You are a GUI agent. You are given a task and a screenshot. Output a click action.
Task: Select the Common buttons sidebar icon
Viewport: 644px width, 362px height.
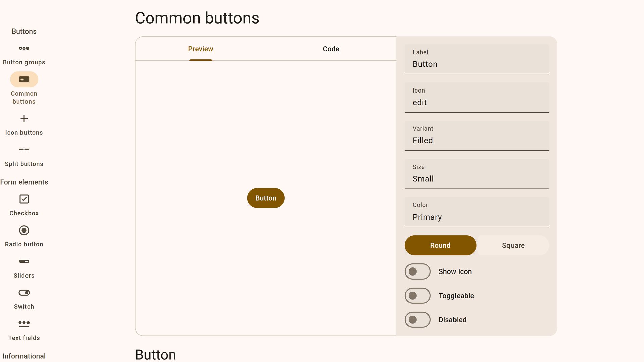(x=24, y=79)
